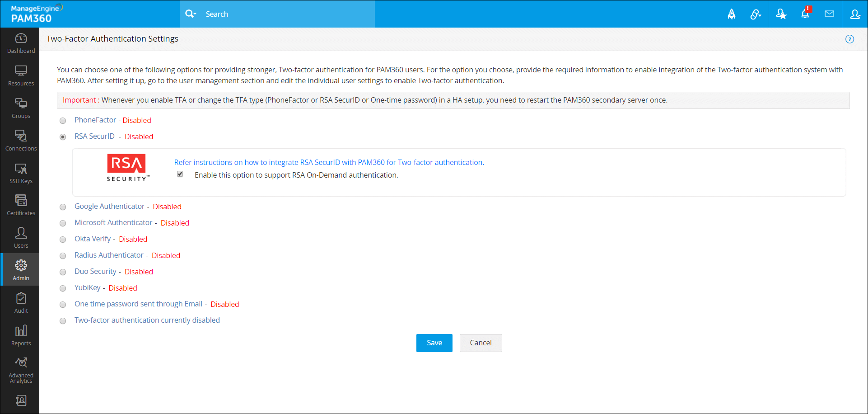Screen dimensions: 868x414
Task: Open Advanced Analytics
Action: pos(21,370)
